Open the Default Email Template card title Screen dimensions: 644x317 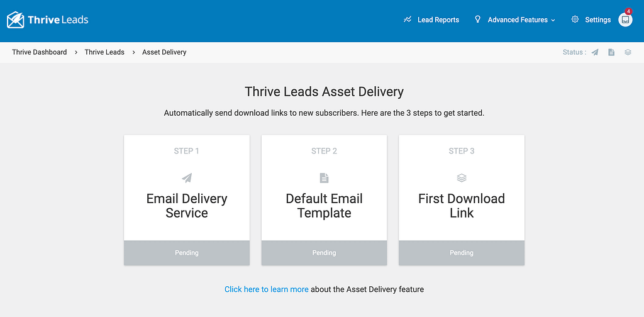[x=325, y=206]
